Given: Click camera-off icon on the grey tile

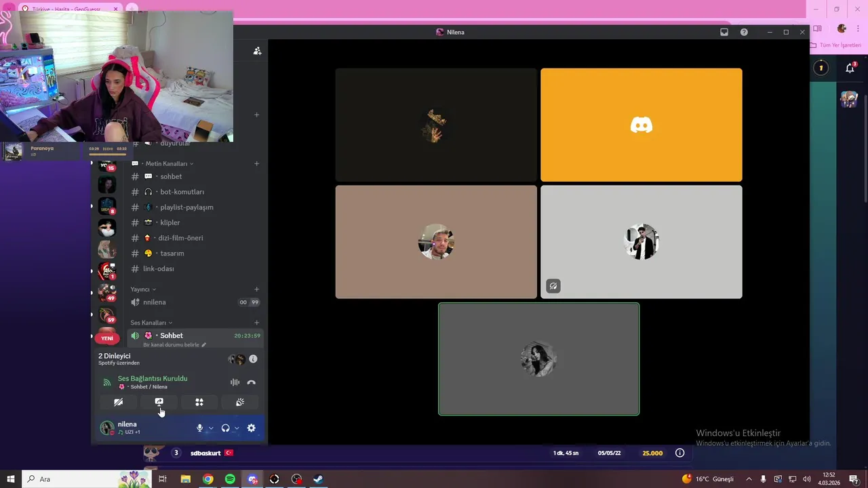Looking at the screenshot, I should [x=553, y=286].
